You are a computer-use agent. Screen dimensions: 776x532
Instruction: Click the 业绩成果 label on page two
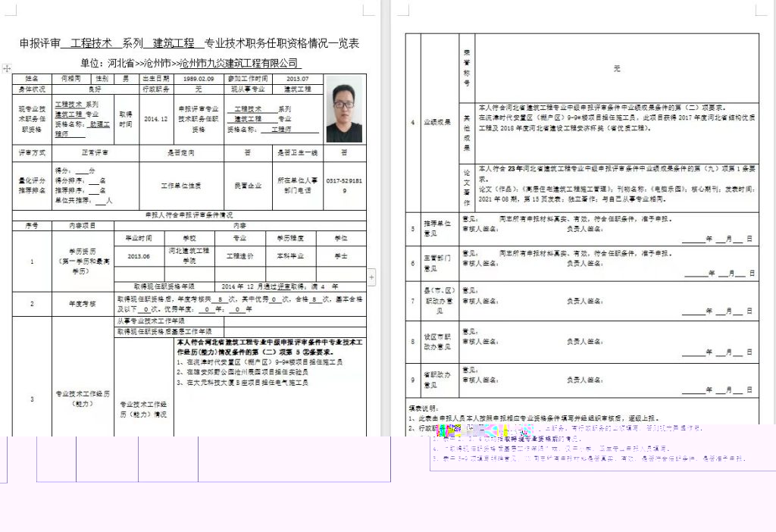pos(437,122)
